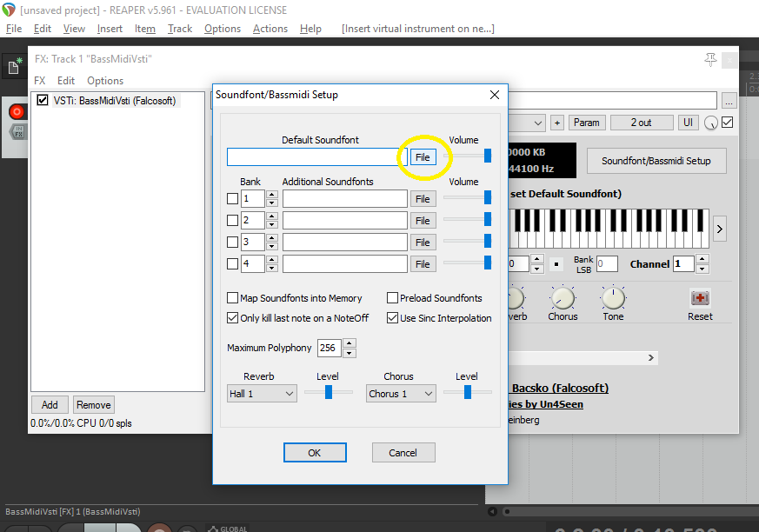Open the Track menu
This screenshot has height=532, width=759.
coord(180,29)
